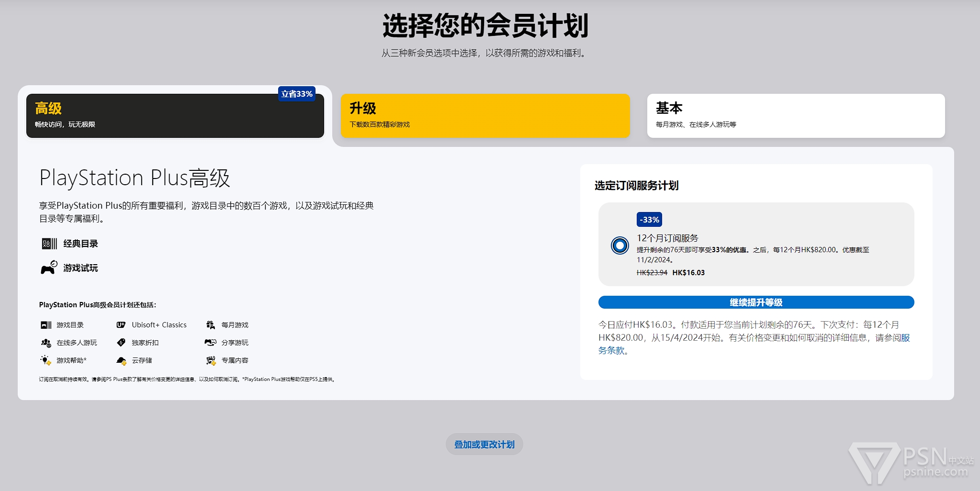Click the 每月游戏、在线多人游玩等 tagline
The width and height of the screenshot is (980, 491).
(696, 124)
